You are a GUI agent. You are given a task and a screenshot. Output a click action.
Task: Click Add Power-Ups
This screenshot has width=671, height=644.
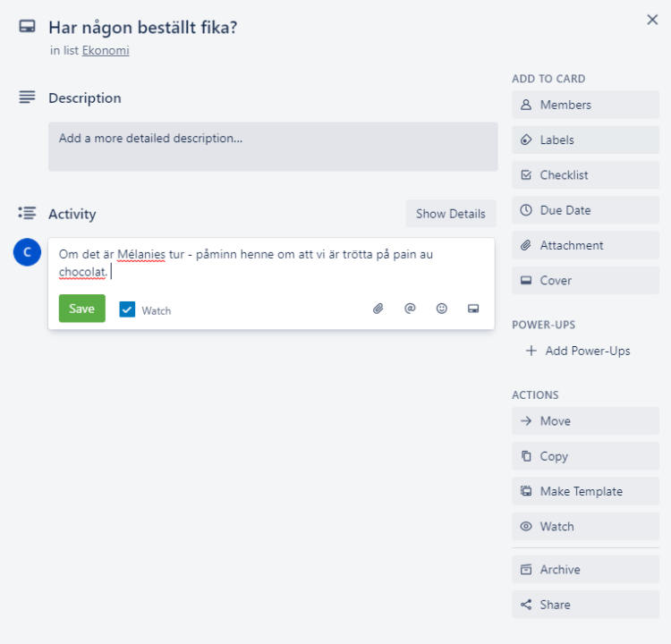[x=585, y=351]
